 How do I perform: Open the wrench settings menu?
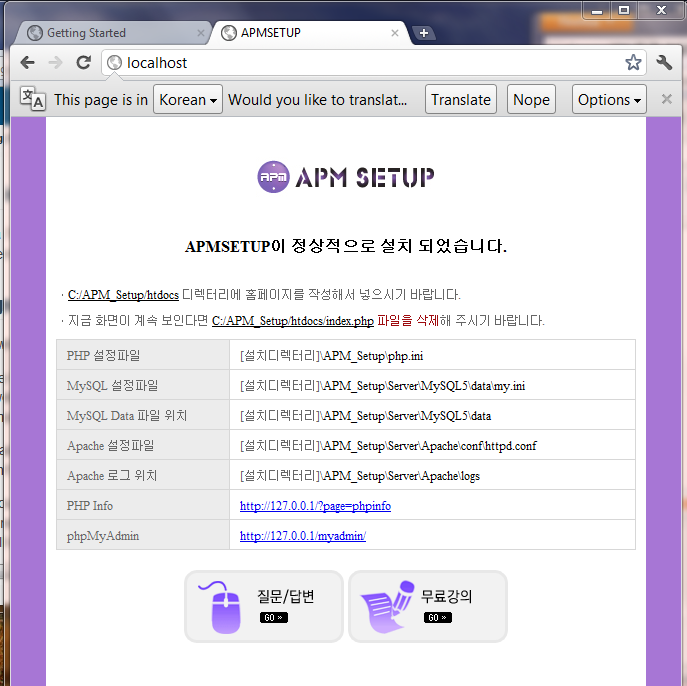[664, 63]
